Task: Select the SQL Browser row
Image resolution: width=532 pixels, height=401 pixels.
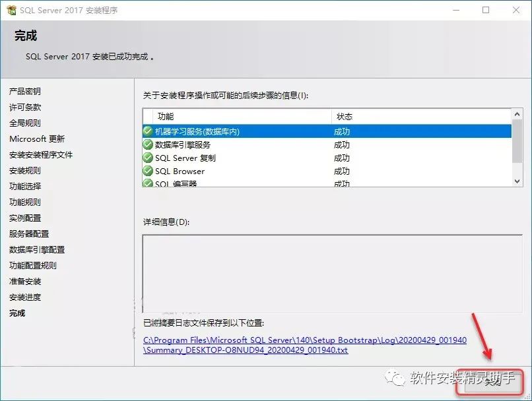Action: [x=327, y=171]
